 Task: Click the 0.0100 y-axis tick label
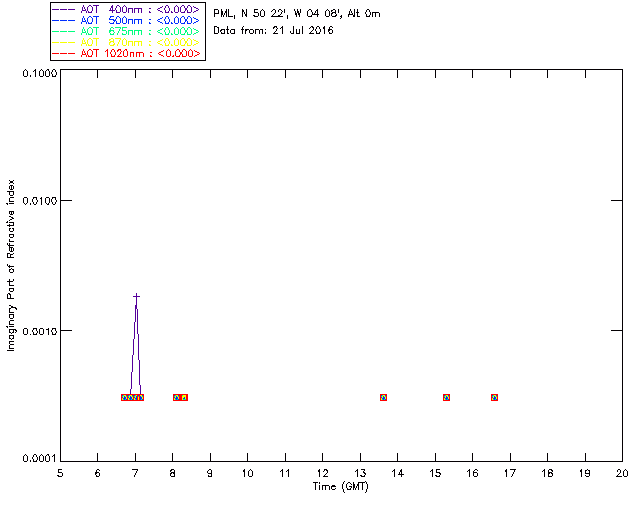click(40, 200)
